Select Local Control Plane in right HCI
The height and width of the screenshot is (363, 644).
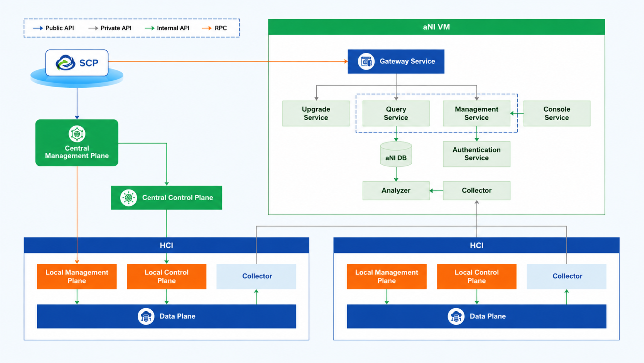pyautogui.click(x=477, y=276)
